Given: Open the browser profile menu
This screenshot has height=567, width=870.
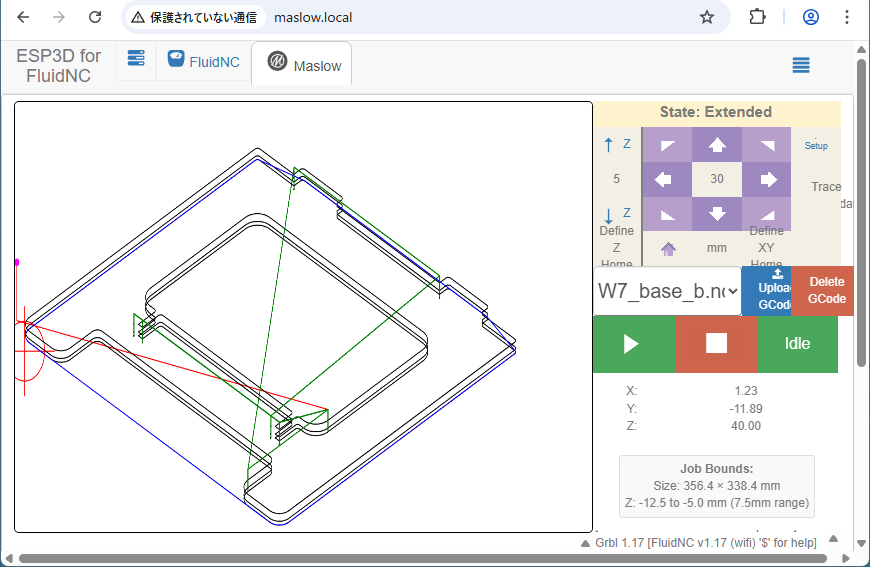Looking at the screenshot, I should [811, 17].
